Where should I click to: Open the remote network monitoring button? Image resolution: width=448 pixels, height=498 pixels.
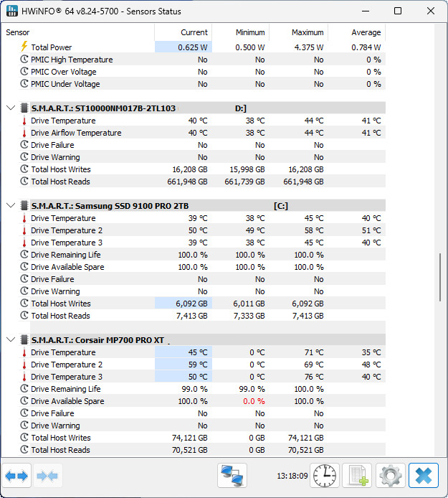[x=232, y=476]
